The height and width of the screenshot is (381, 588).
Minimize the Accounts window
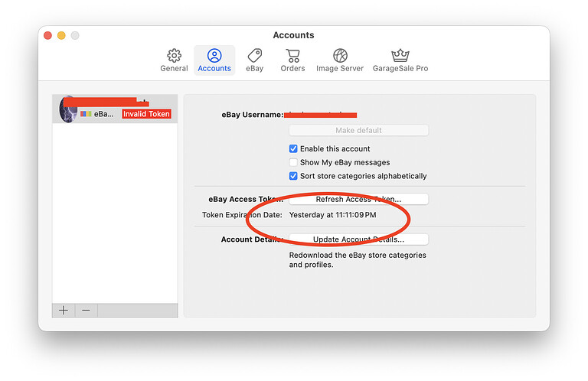coord(61,36)
